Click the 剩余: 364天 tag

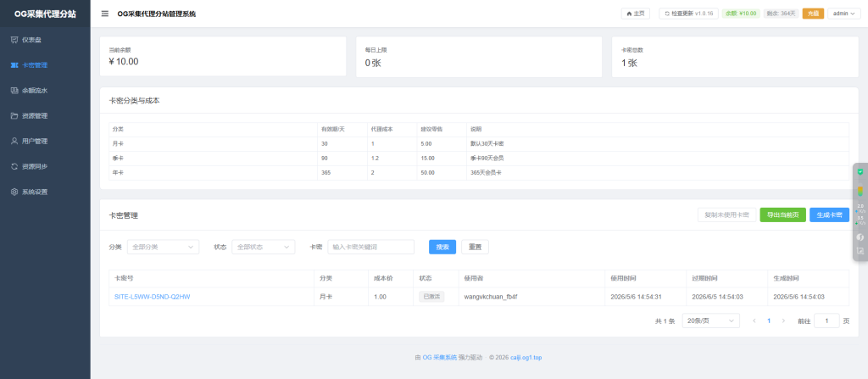pos(781,14)
